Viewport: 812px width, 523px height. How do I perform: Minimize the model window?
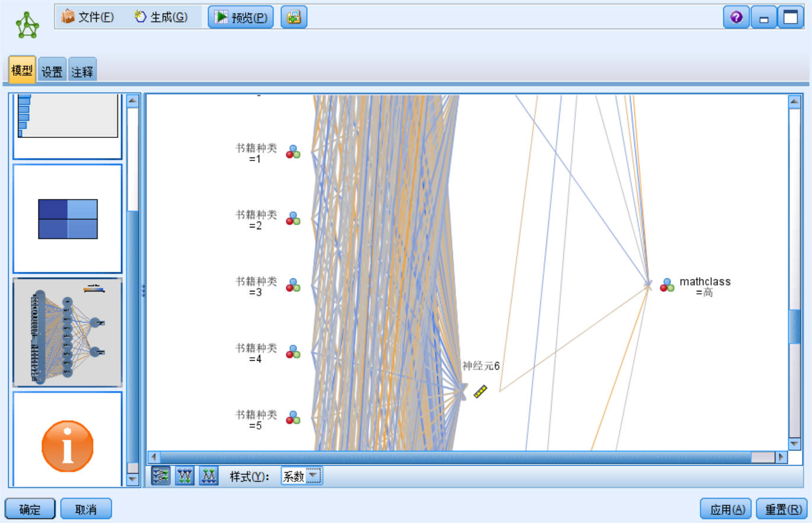(x=764, y=17)
